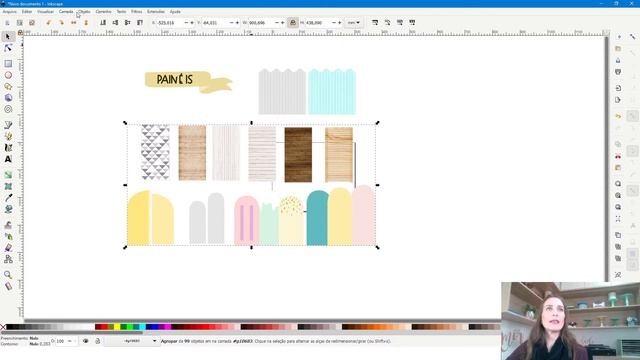
Task: Select the Spray tool
Action: [x=8, y=236]
